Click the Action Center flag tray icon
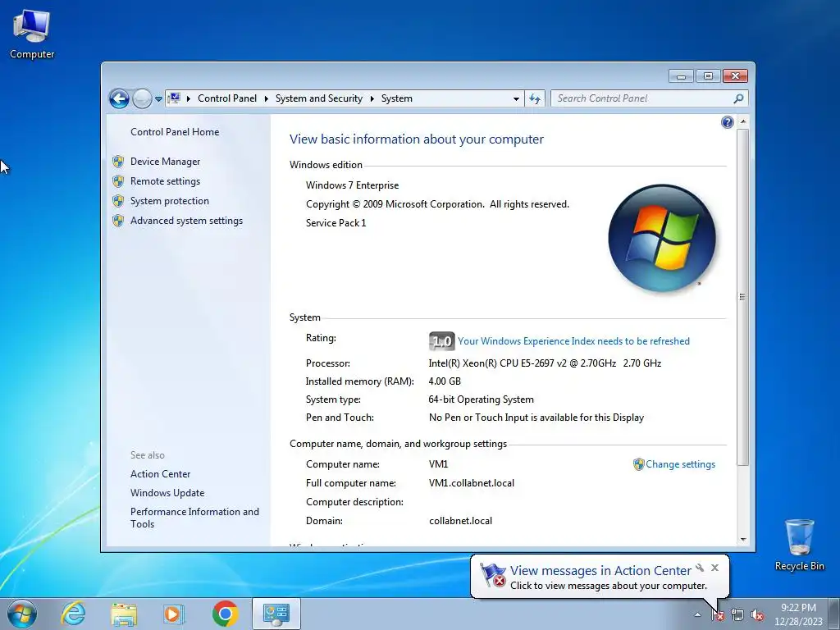The image size is (840, 630). click(718, 614)
